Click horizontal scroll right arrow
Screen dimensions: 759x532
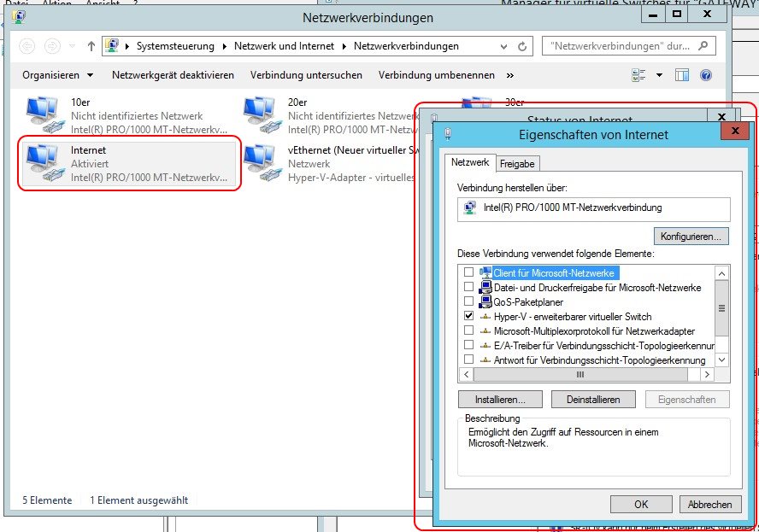(707, 374)
